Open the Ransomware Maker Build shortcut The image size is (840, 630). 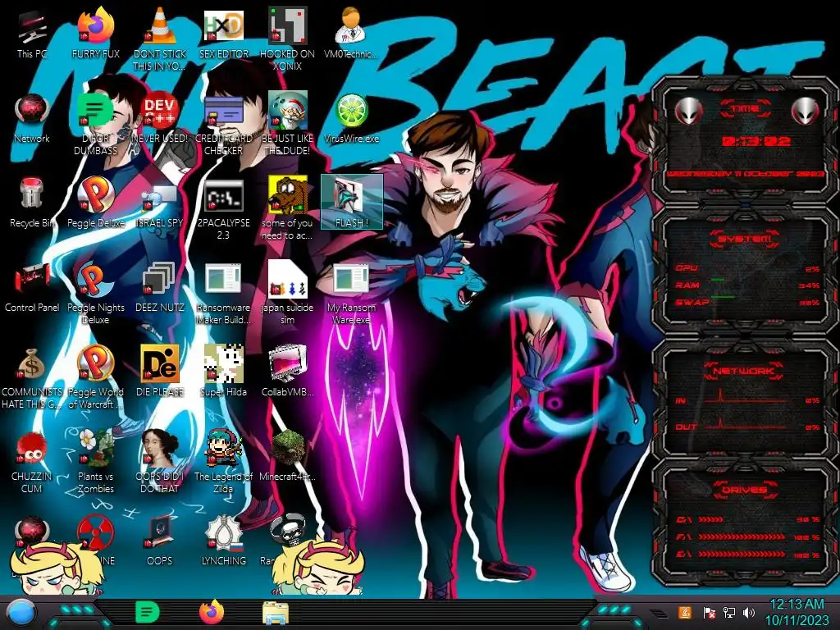223,294
